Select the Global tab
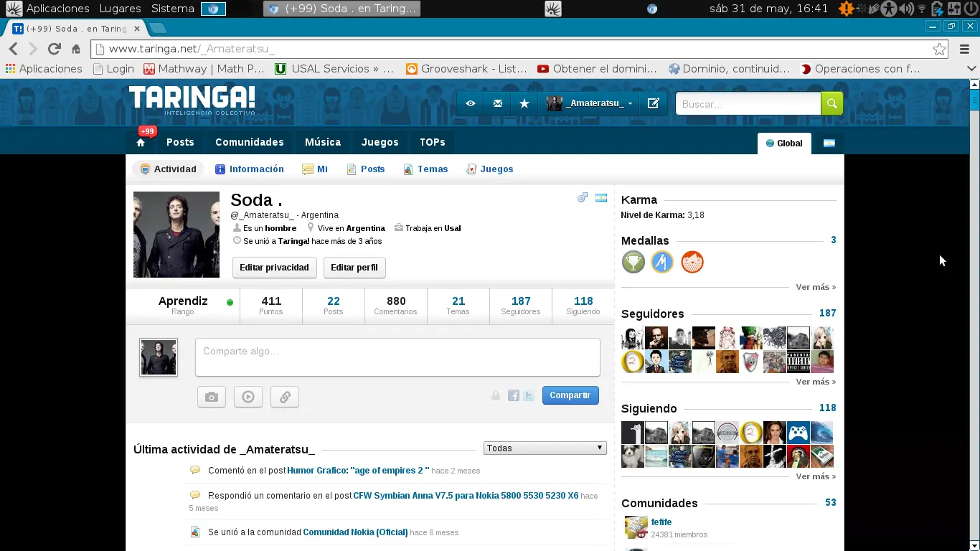The image size is (980, 551). tap(784, 143)
